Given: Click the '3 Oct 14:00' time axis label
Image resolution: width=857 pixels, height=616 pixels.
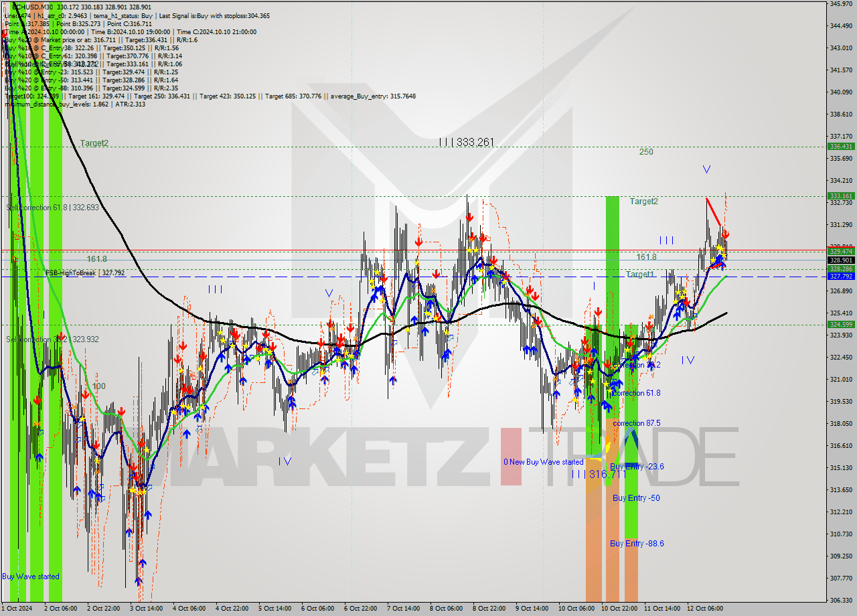Looking at the screenshot, I should [x=147, y=609].
